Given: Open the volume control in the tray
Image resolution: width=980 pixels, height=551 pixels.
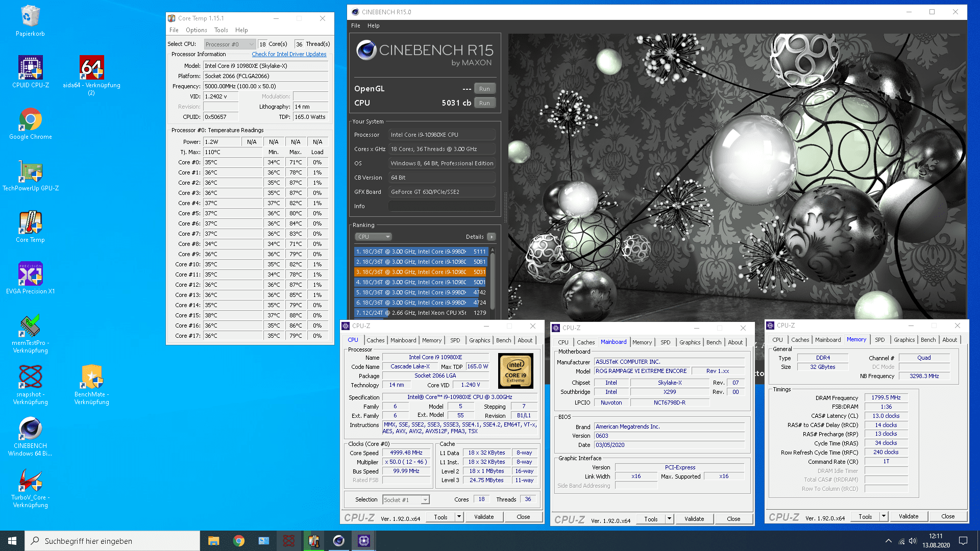Looking at the screenshot, I should coord(913,541).
